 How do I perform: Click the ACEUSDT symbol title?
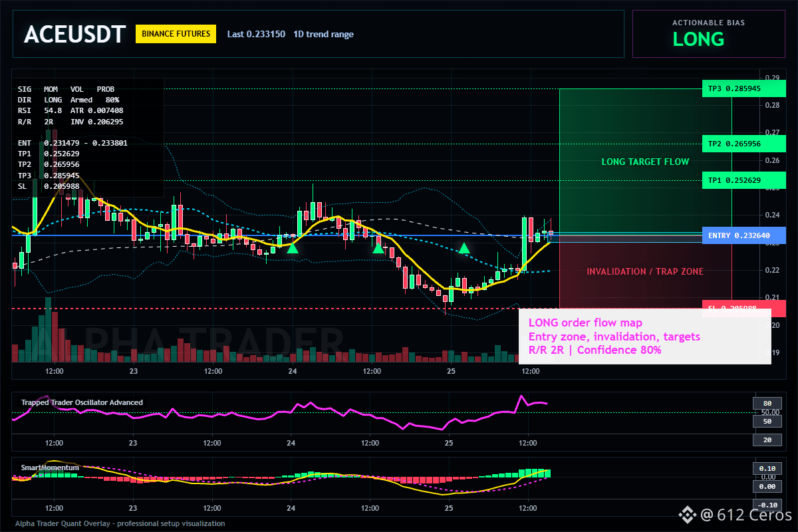(74, 35)
